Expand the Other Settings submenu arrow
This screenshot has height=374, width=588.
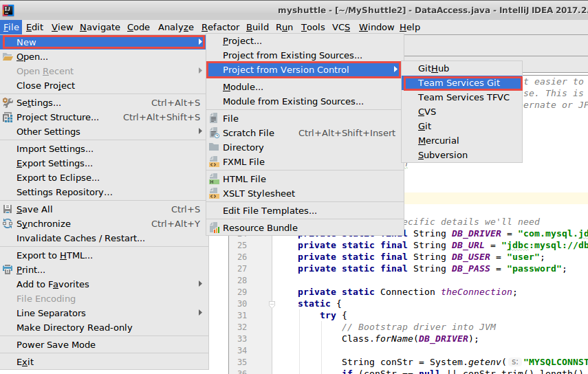click(x=200, y=131)
